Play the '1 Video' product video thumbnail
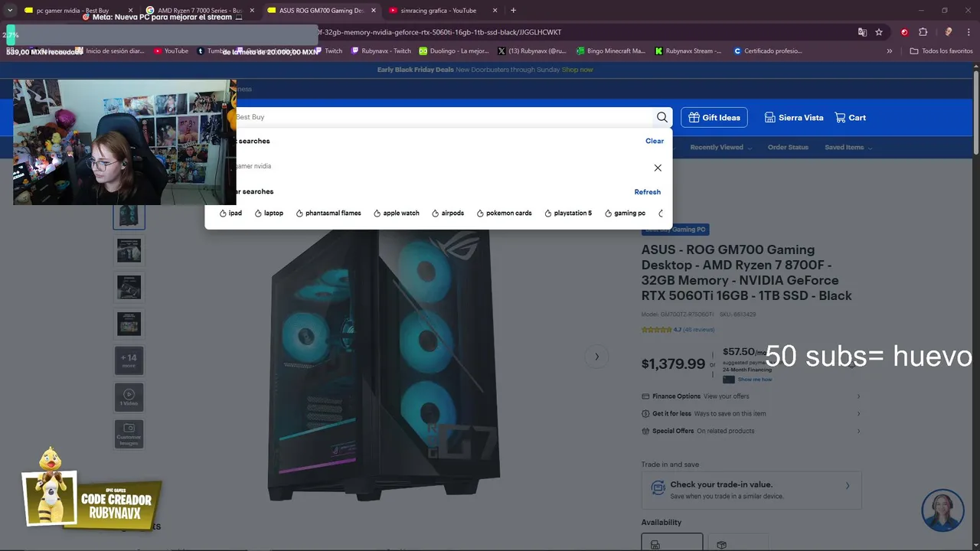This screenshot has width=980, height=551. tap(129, 397)
